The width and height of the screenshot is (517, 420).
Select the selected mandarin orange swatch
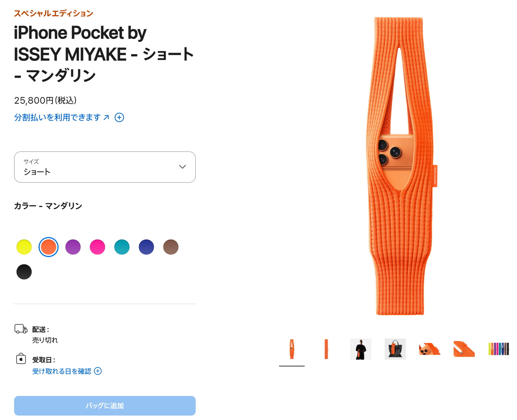[x=49, y=247]
